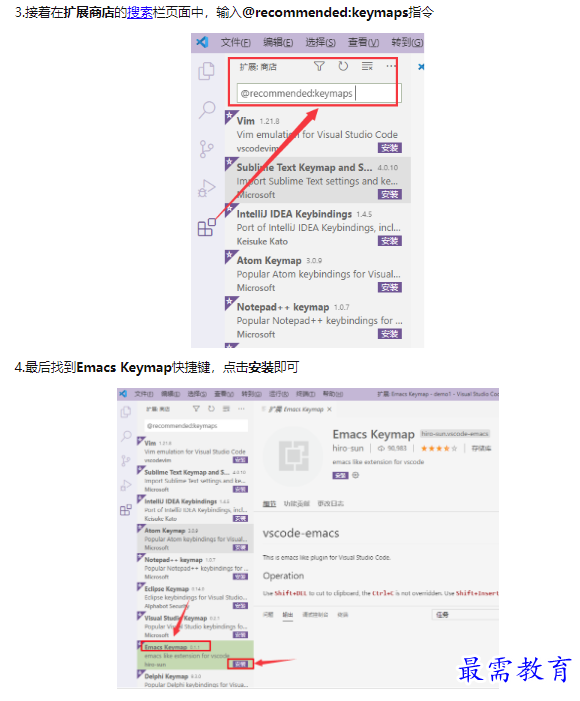Select Visual Studio Keymap in lower list
The width and height of the screenshot is (580, 701).
pyautogui.click(x=175, y=618)
